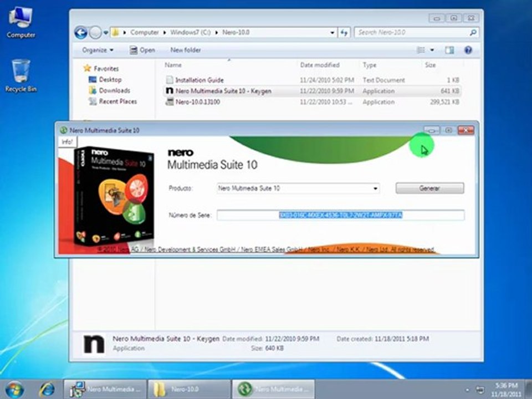This screenshot has width=532, height=399.
Task: Click the Generar button
Action: click(x=429, y=188)
